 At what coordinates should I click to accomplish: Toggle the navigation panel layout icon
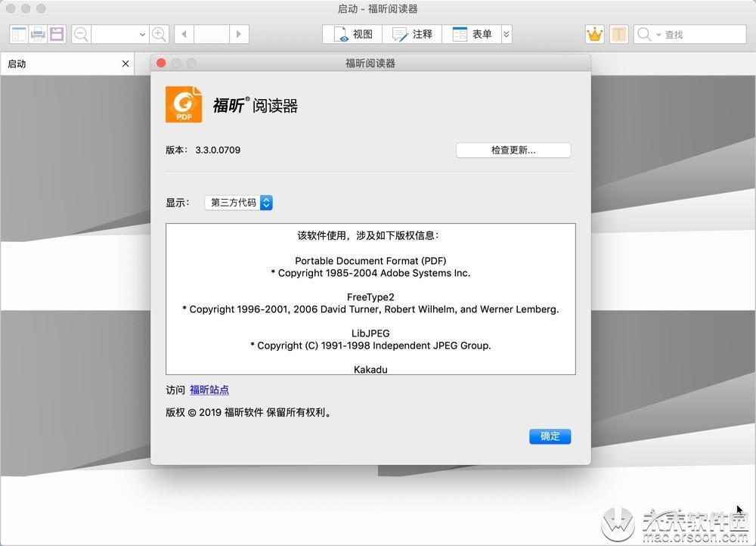pyautogui.click(x=19, y=34)
